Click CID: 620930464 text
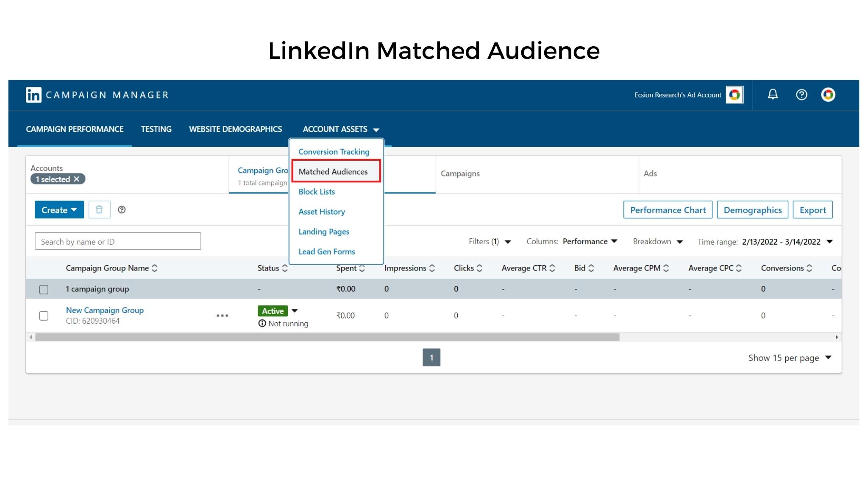The image size is (868, 492). (x=93, y=321)
